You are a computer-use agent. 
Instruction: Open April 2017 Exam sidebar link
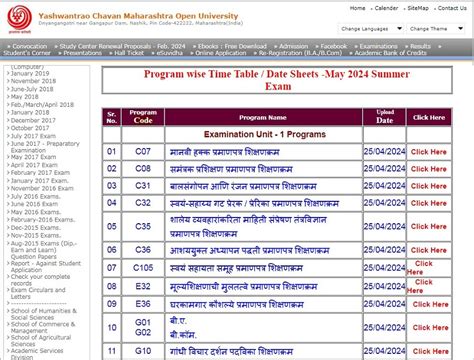click(34, 165)
